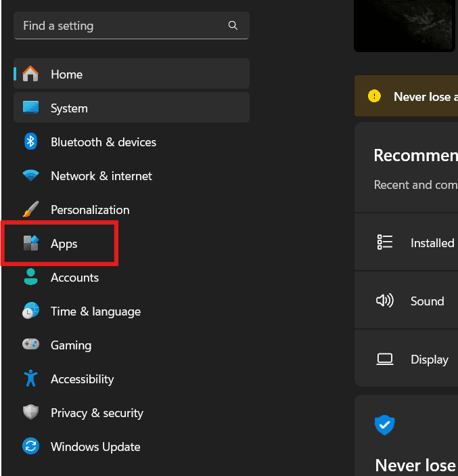The height and width of the screenshot is (476, 458).
Task: Open Windows Update settings
Action: [131, 447]
